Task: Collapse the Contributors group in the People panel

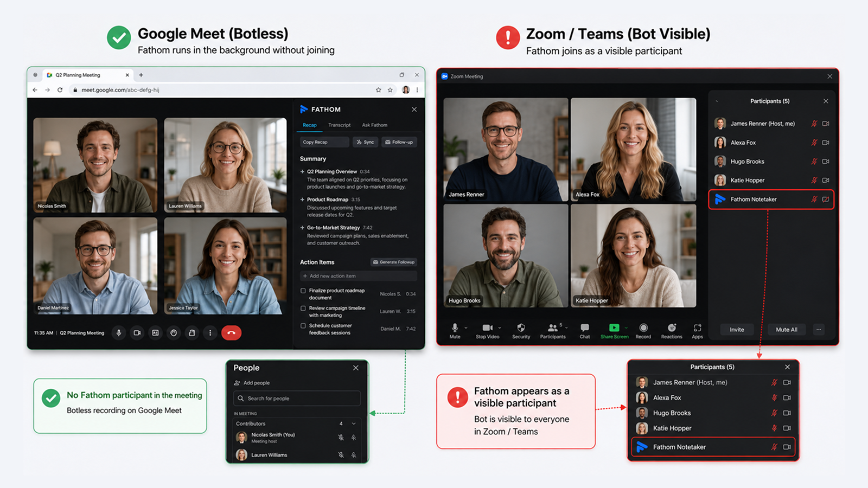Action: tap(354, 423)
